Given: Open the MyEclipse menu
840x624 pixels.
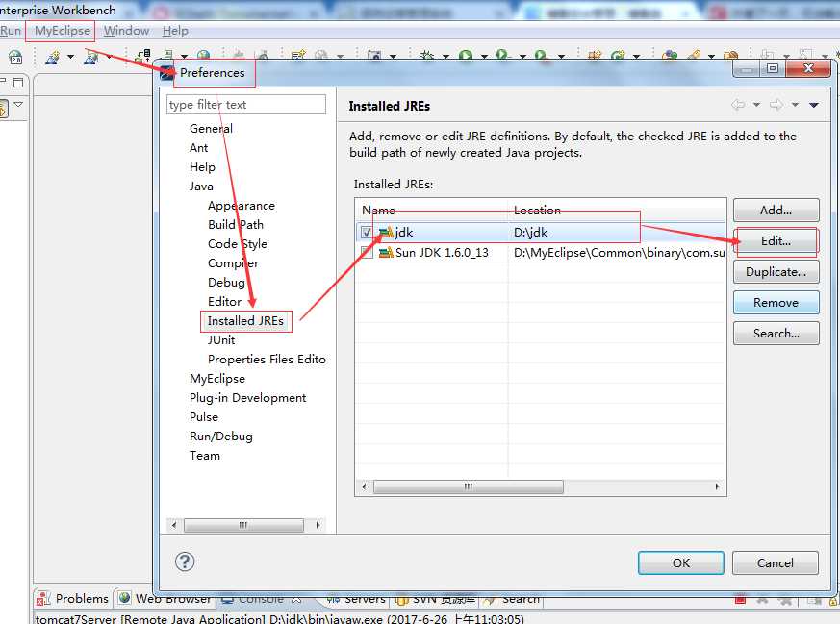Looking at the screenshot, I should coord(63,31).
